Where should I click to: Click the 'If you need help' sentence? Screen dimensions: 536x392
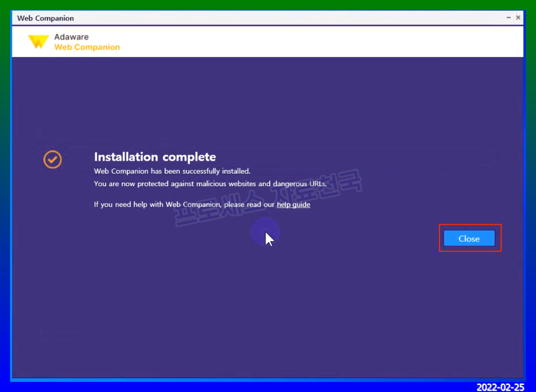[185, 205]
